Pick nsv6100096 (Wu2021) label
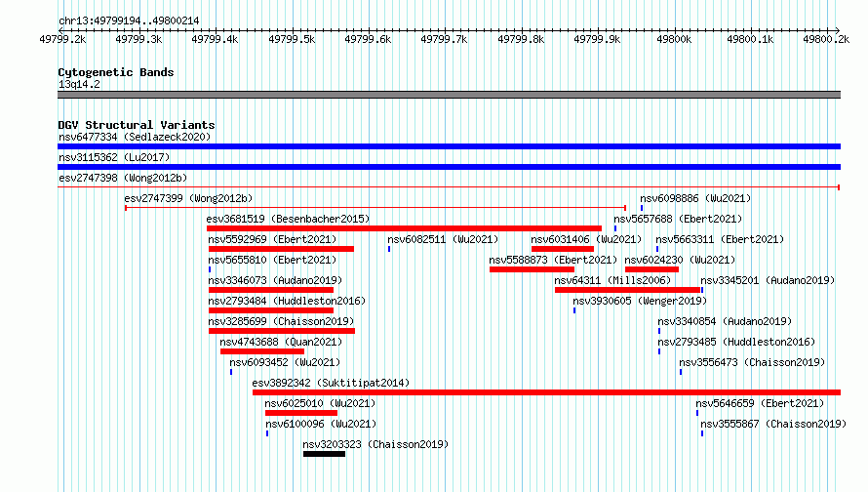 point(321,424)
